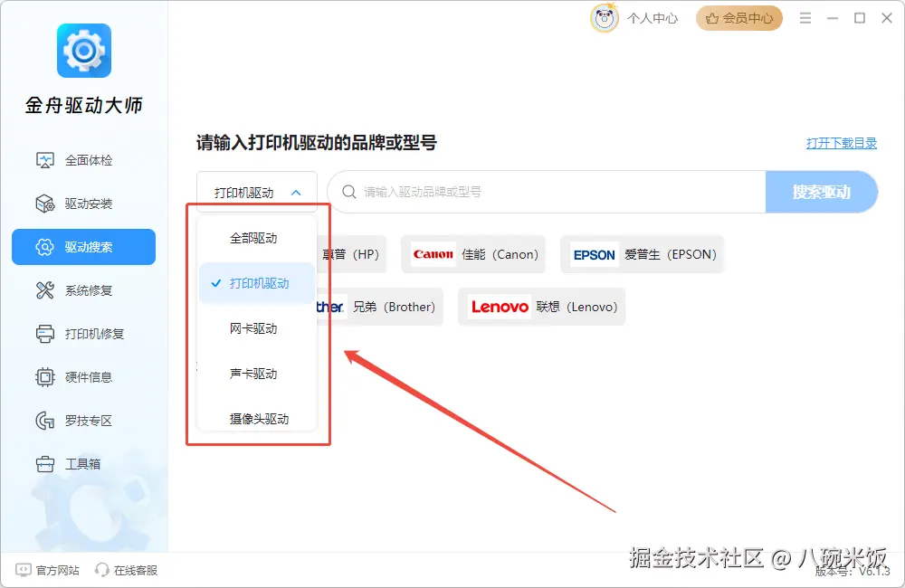Choose 全部驱动 from the dropdown
This screenshot has width=905, height=588.
click(257, 238)
